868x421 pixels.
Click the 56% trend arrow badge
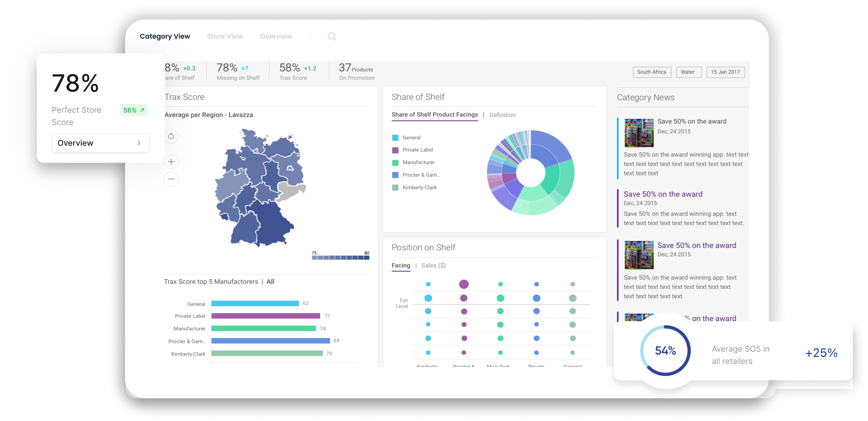134,110
